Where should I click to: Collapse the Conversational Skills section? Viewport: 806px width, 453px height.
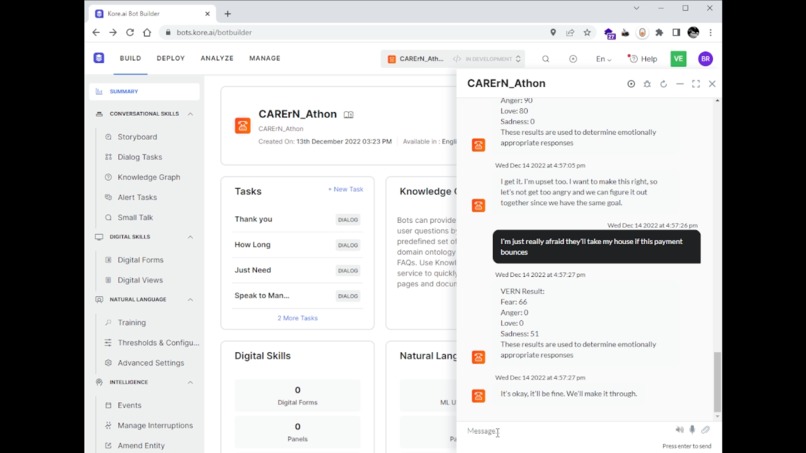(190, 114)
